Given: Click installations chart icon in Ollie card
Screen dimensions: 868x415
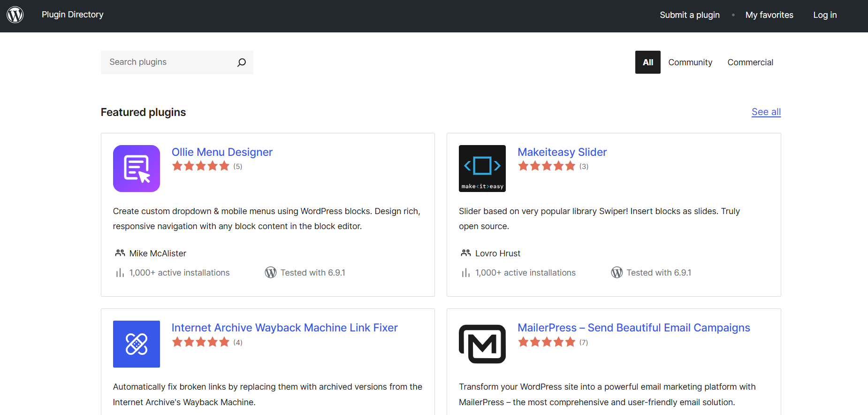Looking at the screenshot, I should (x=120, y=273).
